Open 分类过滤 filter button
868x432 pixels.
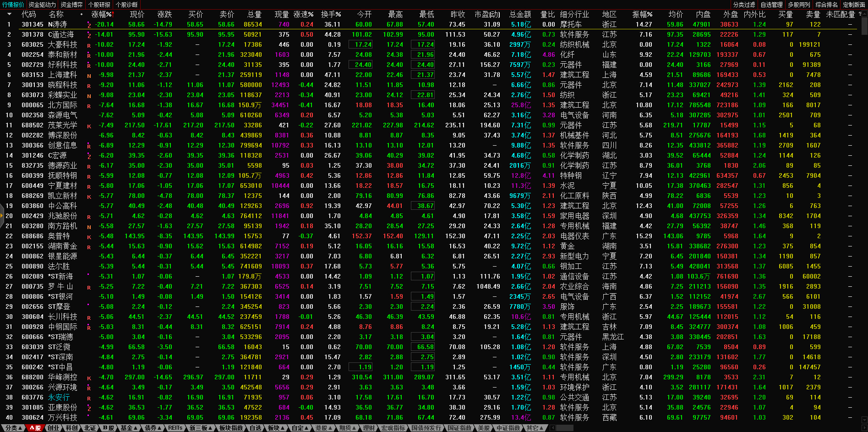(x=744, y=5)
